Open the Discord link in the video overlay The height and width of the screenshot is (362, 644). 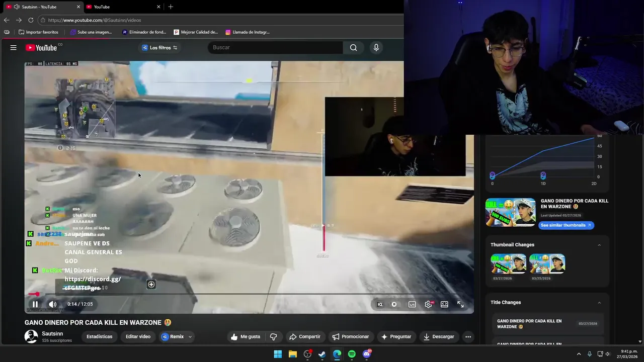click(x=93, y=284)
